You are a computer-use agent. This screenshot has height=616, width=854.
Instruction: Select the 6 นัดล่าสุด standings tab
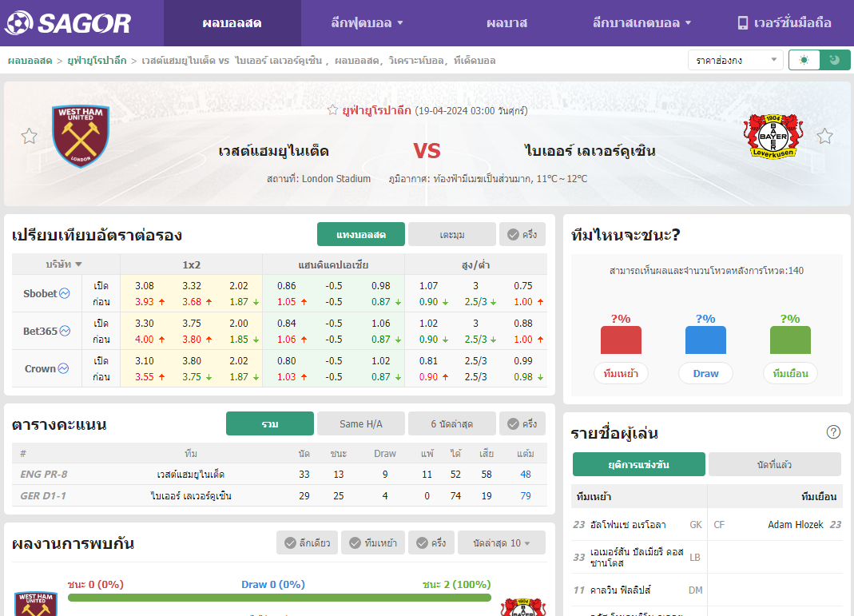[x=452, y=423]
